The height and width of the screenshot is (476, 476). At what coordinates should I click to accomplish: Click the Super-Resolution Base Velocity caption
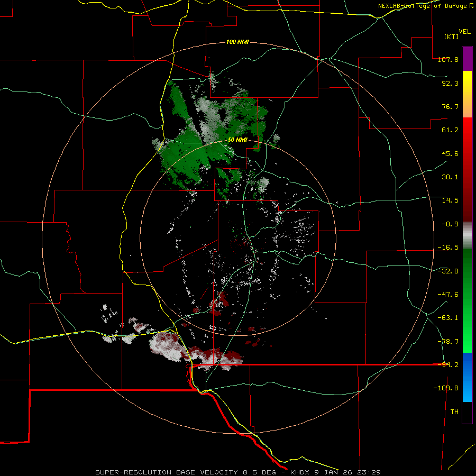(x=238, y=472)
